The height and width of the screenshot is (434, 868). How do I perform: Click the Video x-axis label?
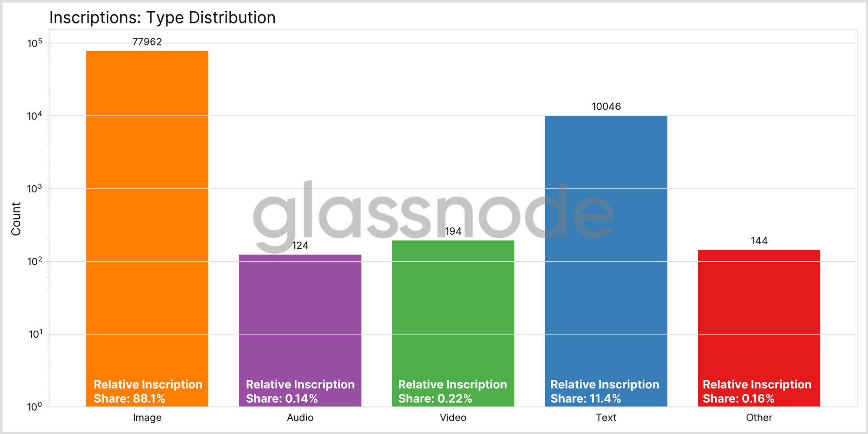pyautogui.click(x=453, y=418)
